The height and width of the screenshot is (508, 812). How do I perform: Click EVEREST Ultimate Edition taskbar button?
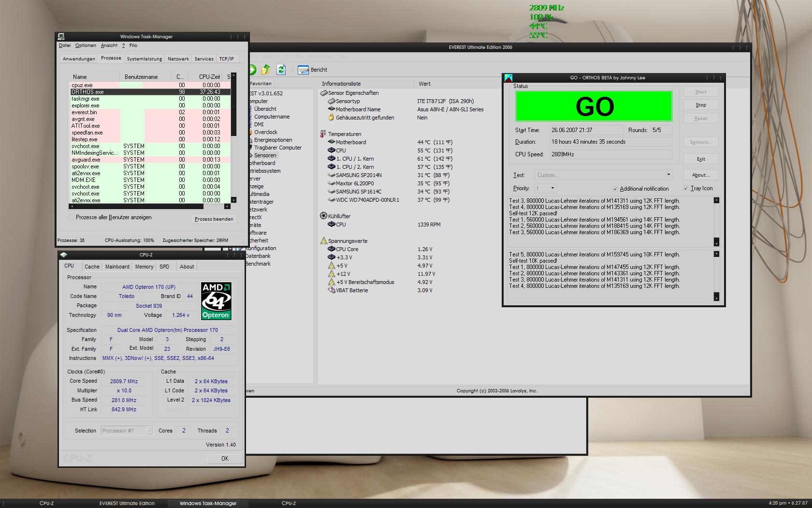pos(127,503)
